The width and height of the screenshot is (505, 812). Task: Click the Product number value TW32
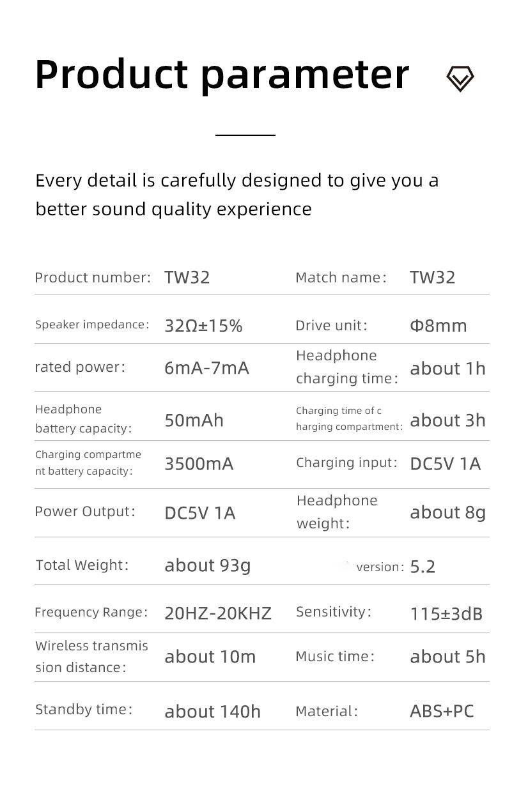point(187,277)
